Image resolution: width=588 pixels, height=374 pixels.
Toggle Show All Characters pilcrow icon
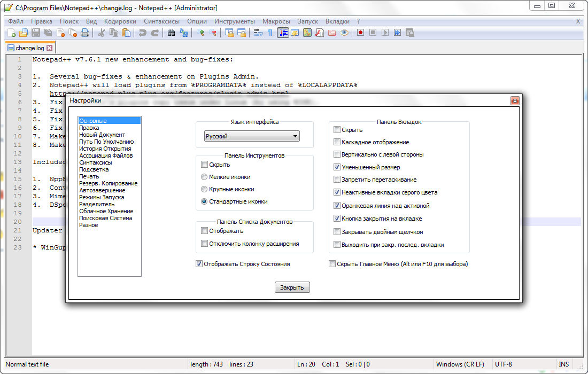270,33
